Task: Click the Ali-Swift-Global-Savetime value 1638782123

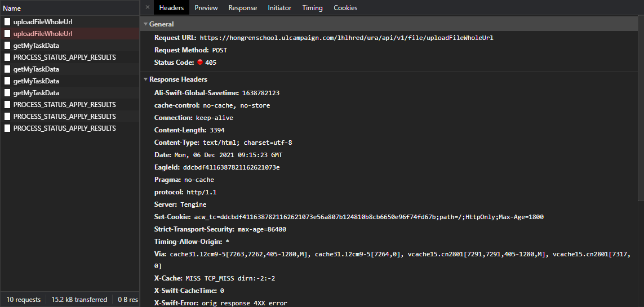Action: coord(261,93)
